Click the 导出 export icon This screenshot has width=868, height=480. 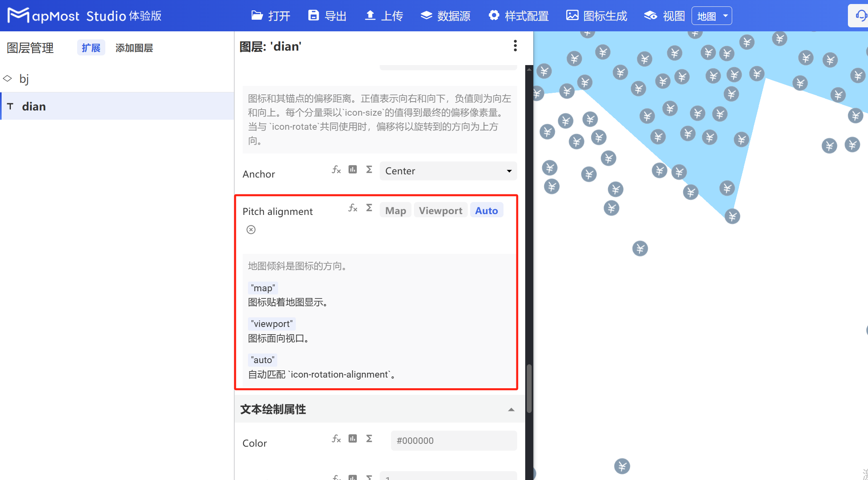(x=314, y=15)
